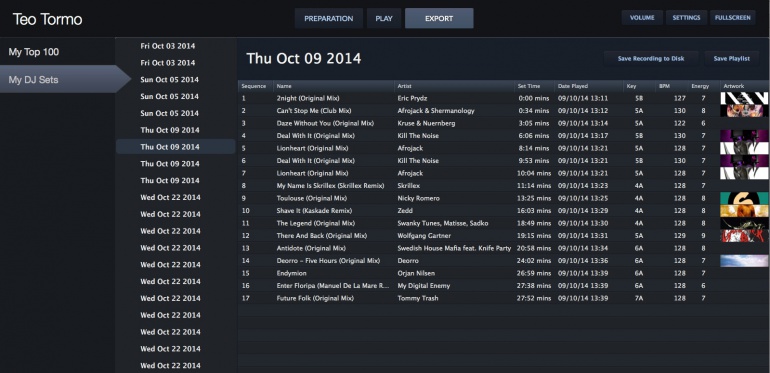Image resolution: width=770 pixels, height=373 pixels.
Task: Click key value 7A for Future Folk
Action: point(638,298)
